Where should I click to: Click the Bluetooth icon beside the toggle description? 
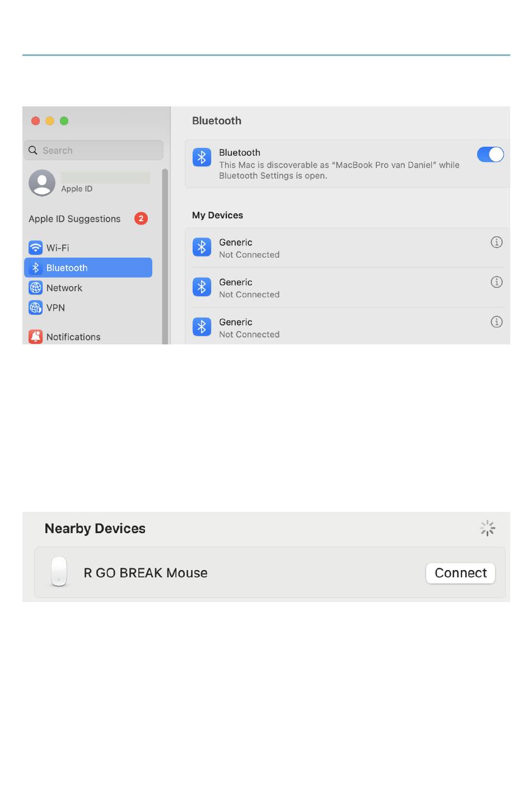point(202,157)
